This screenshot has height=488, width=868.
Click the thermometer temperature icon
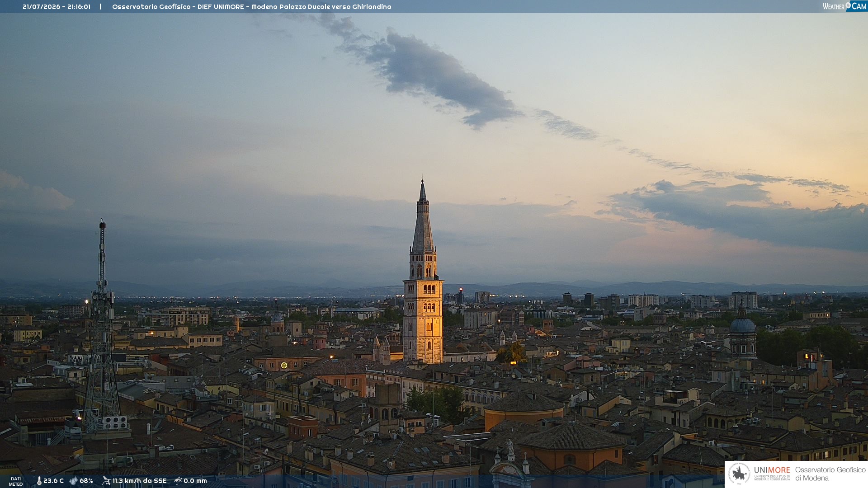click(x=39, y=481)
